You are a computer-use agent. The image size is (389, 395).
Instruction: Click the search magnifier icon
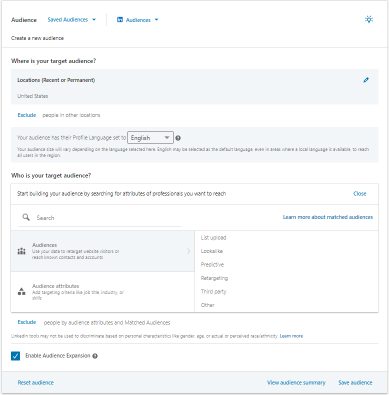(26, 217)
